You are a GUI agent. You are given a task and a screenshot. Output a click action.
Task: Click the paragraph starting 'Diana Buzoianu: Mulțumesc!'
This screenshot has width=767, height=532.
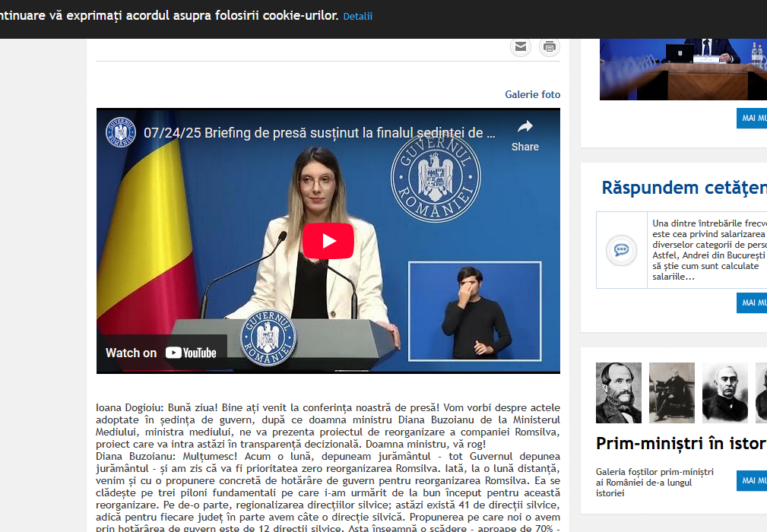[328, 492]
